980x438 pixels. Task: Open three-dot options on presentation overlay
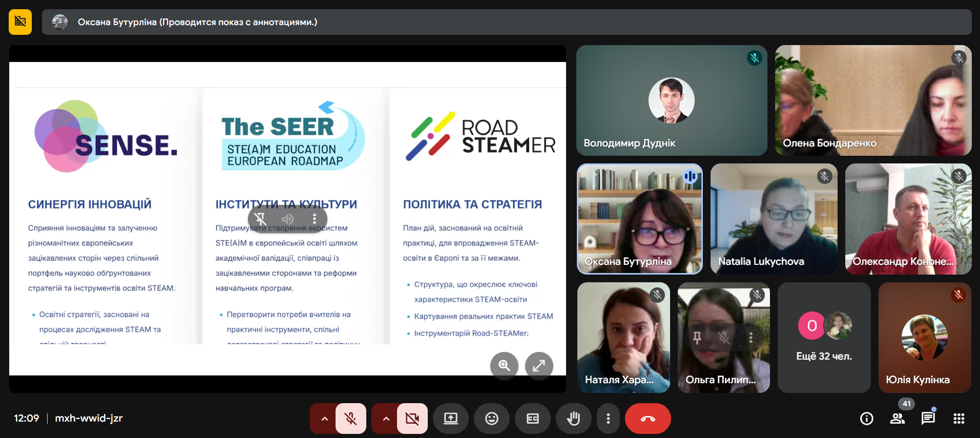315,219
